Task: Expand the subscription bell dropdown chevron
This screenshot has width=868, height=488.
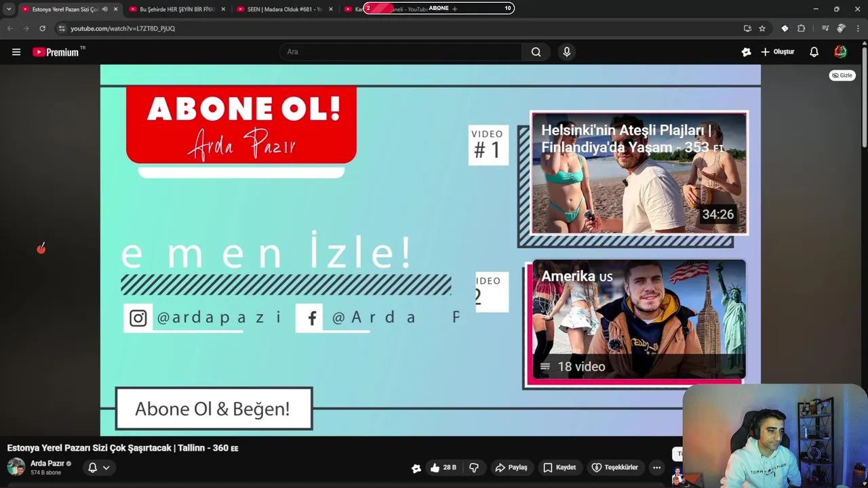Action: coord(106,468)
